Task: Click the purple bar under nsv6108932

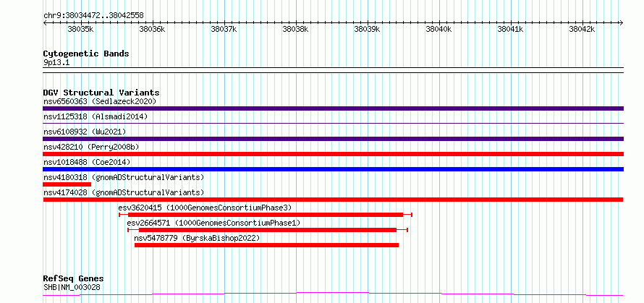Action: click(333, 139)
